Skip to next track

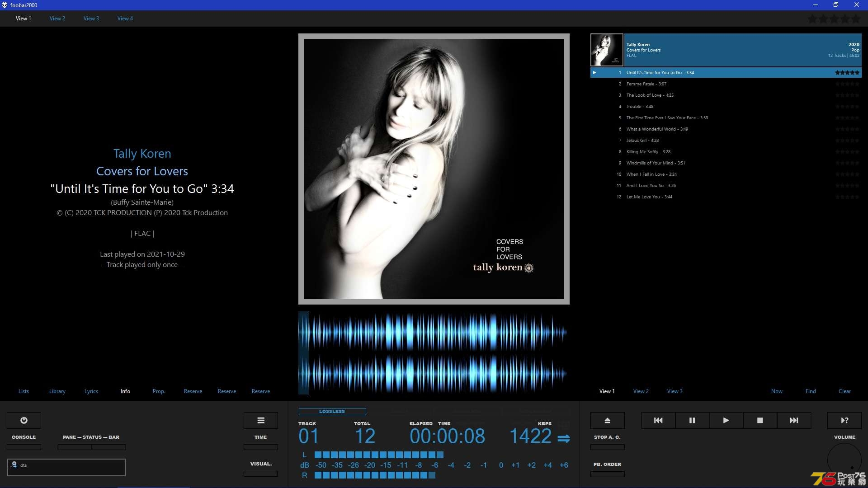794,420
